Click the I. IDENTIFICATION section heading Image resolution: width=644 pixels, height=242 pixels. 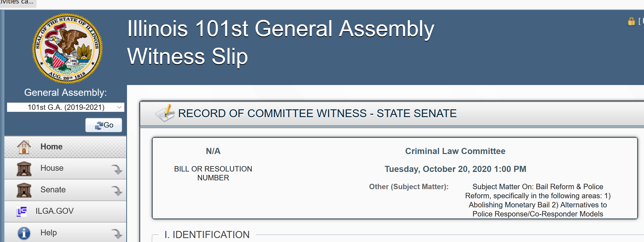point(207,234)
